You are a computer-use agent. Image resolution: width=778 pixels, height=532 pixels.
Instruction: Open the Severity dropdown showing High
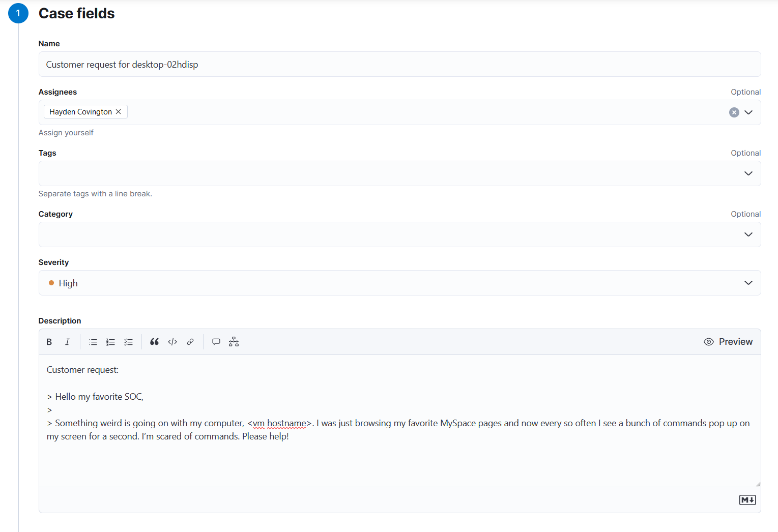(400, 283)
